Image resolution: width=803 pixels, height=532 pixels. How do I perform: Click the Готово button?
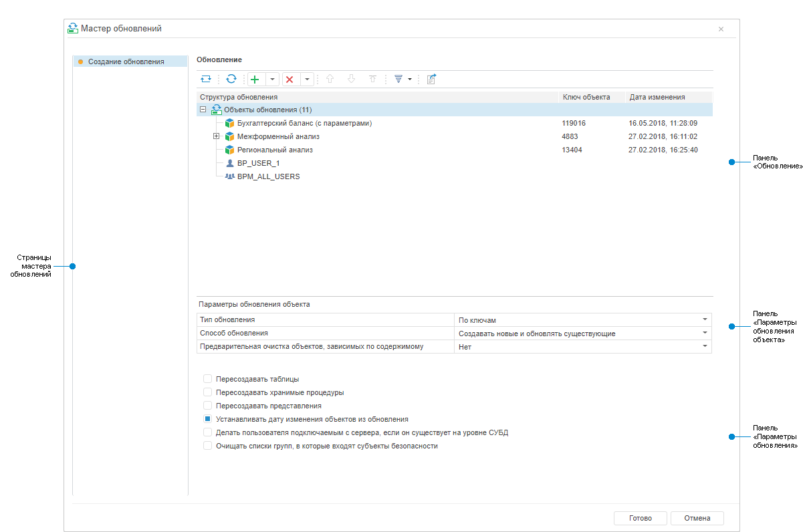click(x=640, y=518)
